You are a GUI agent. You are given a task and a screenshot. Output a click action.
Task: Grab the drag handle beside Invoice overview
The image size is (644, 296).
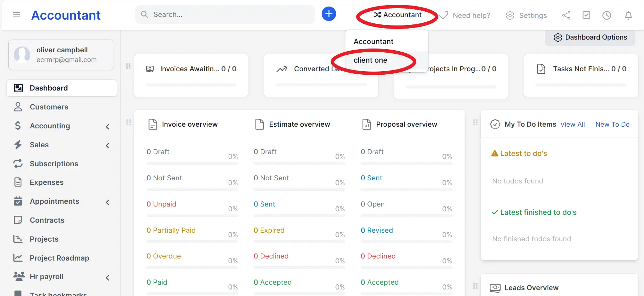(128, 123)
